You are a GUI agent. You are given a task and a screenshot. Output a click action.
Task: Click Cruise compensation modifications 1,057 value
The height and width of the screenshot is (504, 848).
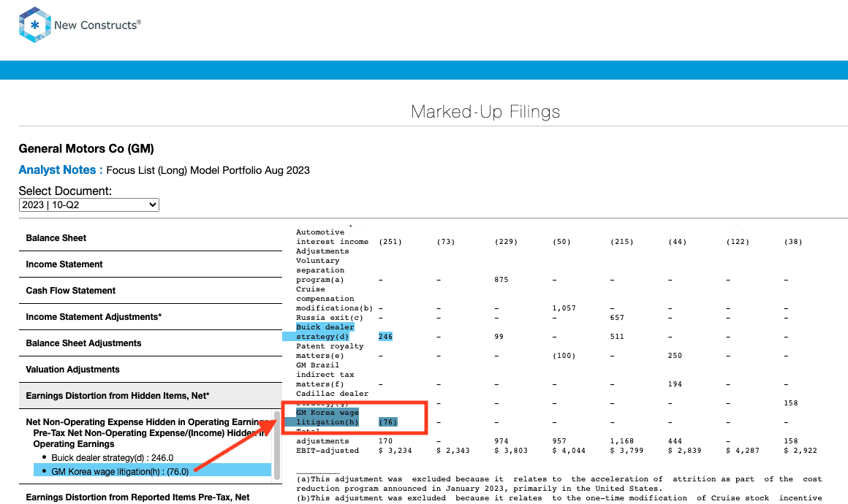[564, 308]
